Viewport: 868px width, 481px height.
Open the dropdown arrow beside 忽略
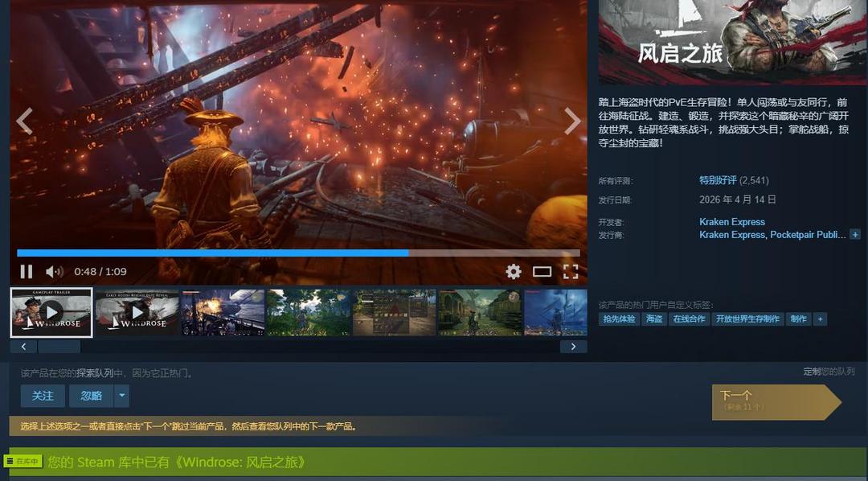(x=121, y=396)
